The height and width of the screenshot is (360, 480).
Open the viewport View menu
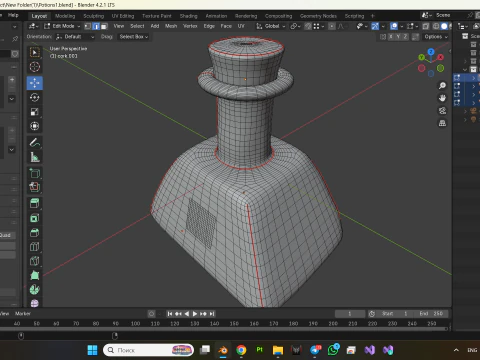tap(119, 26)
